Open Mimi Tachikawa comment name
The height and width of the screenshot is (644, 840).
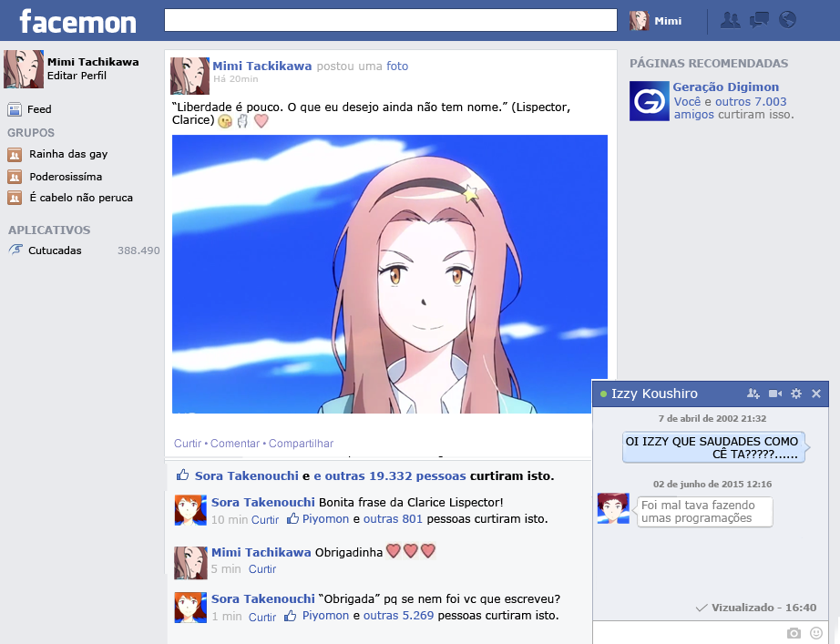click(261, 552)
